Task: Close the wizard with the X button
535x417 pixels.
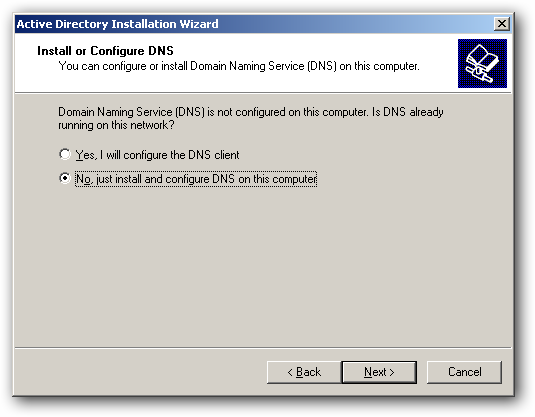Action: click(x=502, y=24)
